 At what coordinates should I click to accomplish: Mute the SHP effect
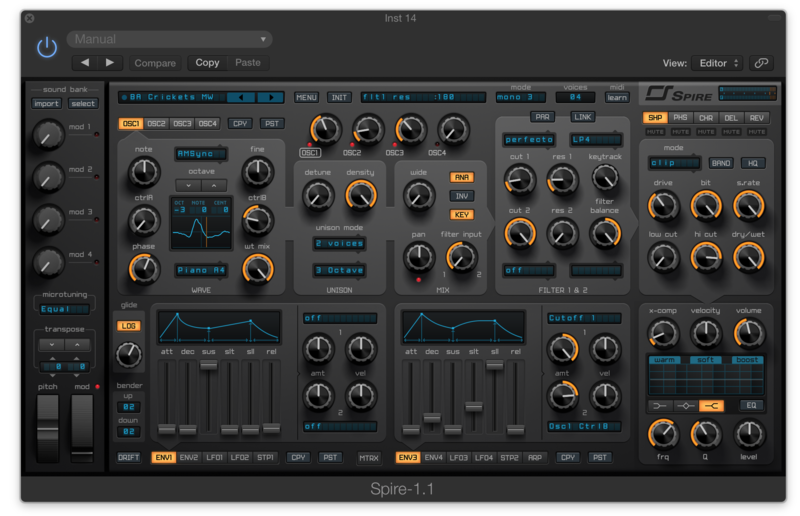pos(655,132)
